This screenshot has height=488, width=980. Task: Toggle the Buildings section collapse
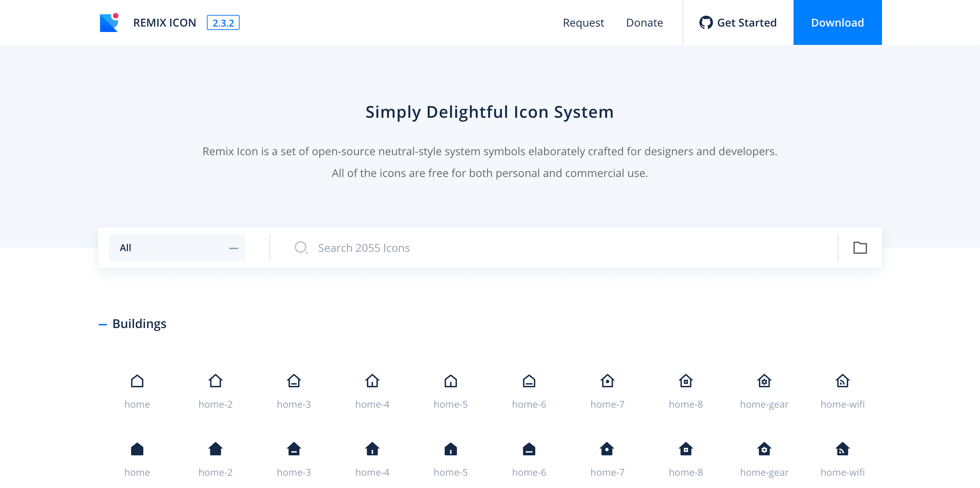point(102,324)
